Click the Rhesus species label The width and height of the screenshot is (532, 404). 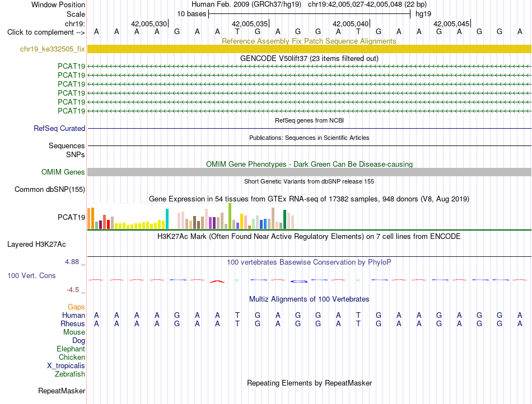[x=73, y=323]
